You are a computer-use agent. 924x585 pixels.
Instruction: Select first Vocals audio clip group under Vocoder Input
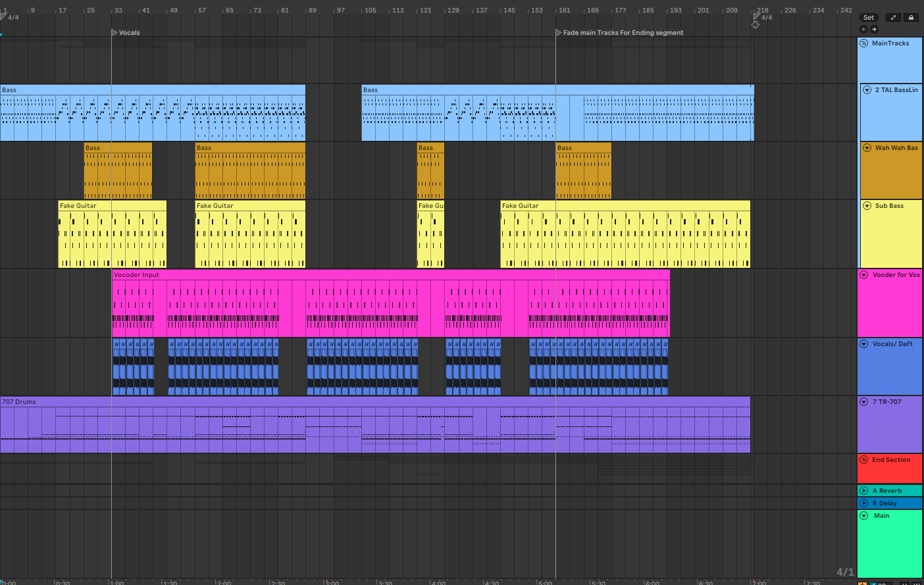[x=134, y=367]
